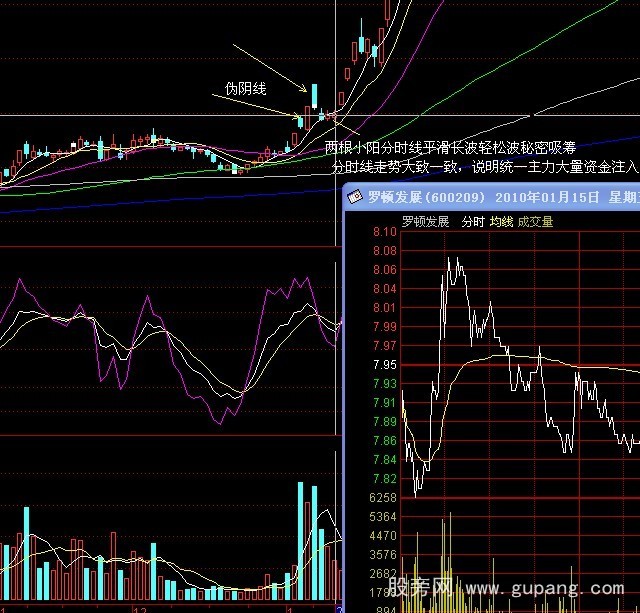640x613 pixels.
Task: Click the 8.10 price axis label
Action: pos(384,233)
